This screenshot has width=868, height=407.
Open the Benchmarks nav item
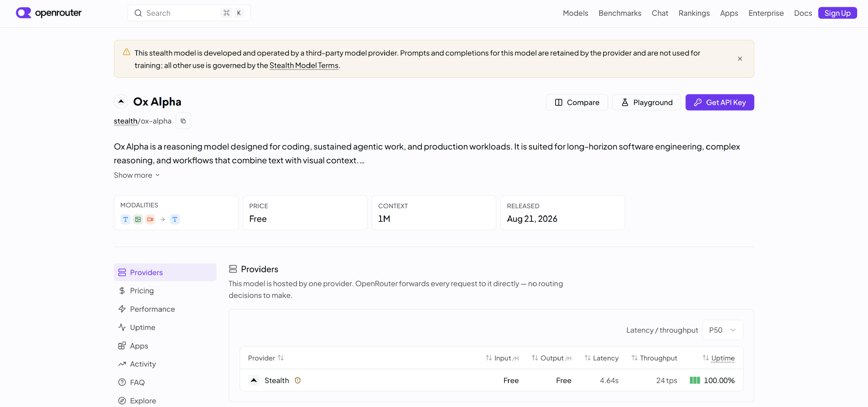coord(620,13)
